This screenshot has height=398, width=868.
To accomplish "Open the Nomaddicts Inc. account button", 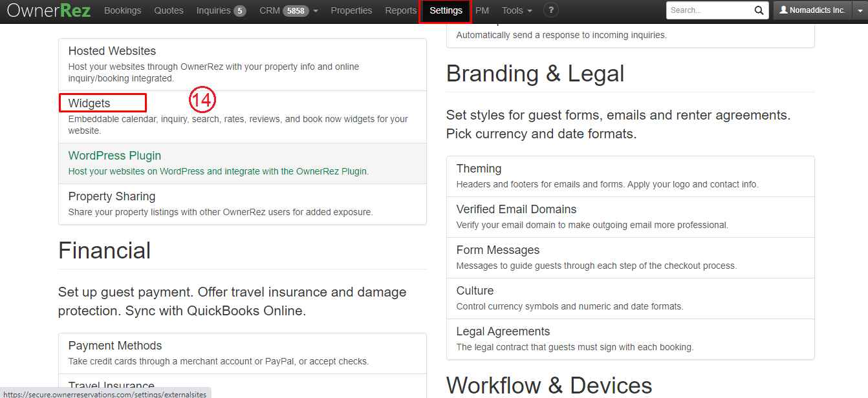I will (x=813, y=10).
